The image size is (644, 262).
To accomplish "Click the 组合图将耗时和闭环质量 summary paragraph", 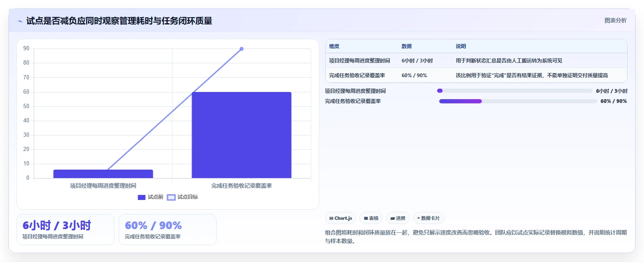I will [476, 237].
